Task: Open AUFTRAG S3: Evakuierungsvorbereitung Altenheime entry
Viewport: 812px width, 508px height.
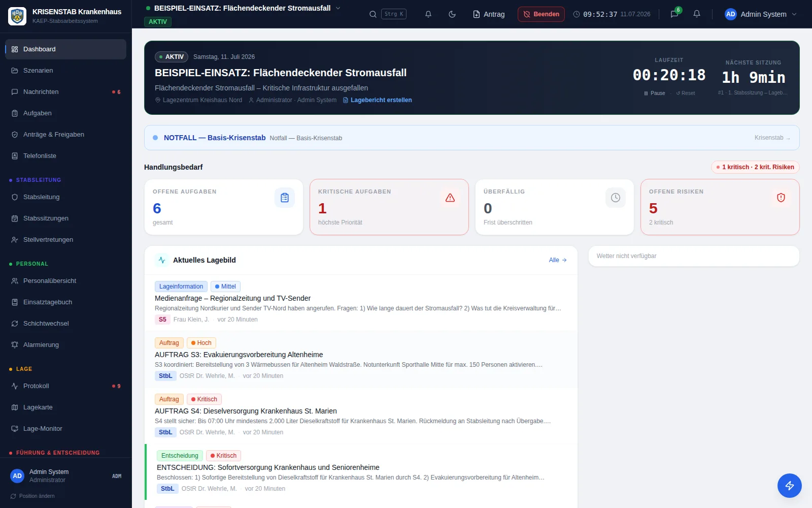Action: pos(361,359)
